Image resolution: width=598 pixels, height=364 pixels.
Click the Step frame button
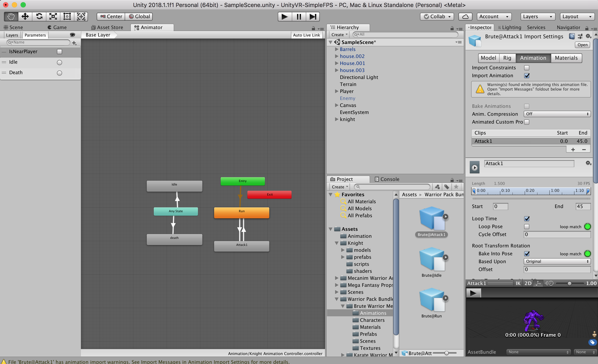coord(313,16)
